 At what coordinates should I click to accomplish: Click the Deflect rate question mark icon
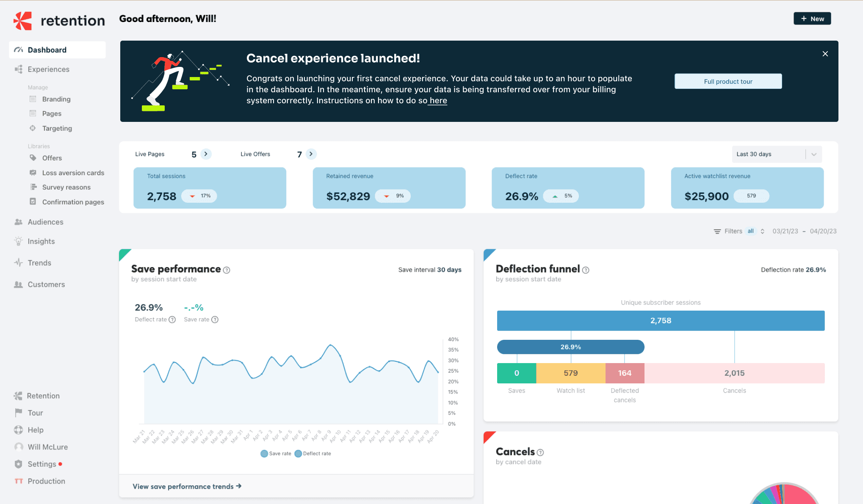click(172, 319)
